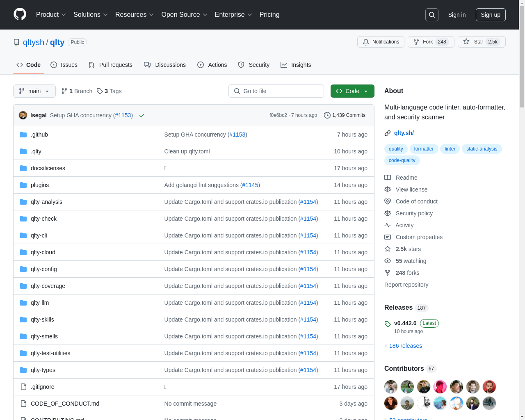
Task: Open commit hash f0e6bc2
Action: (x=278, y=115)
